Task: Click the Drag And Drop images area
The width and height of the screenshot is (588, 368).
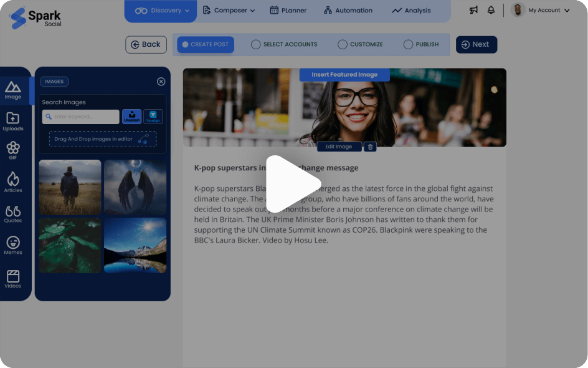Action: [103, 139]
